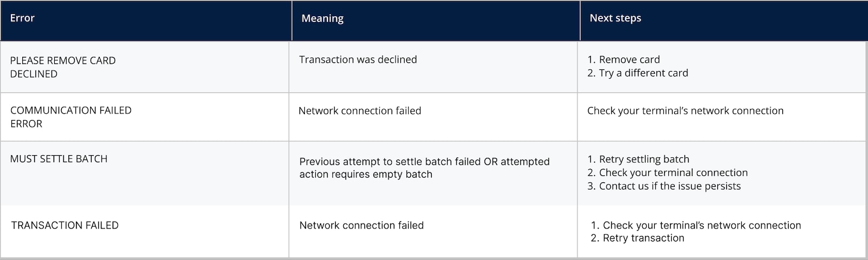Image resolution: width=868 pixels, height=260 pixels.
Task: Click the 'Previous attempt to settle batch failed' text
Action: click(390, 162)
